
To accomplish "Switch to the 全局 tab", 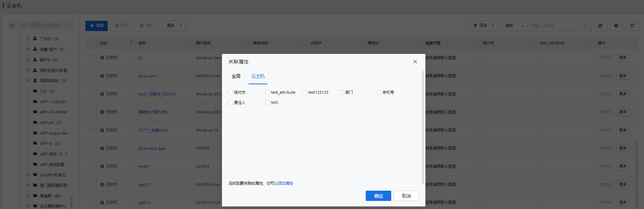I will 236,76.
